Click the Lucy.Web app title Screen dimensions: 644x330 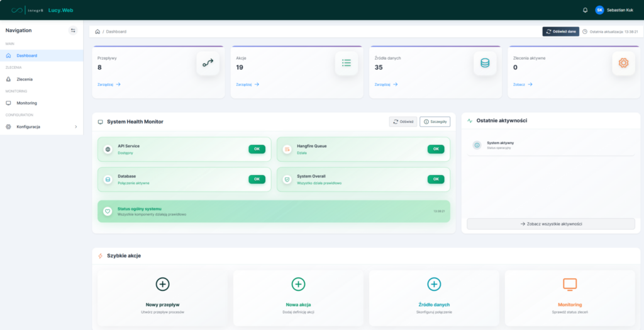click(61, 10)
